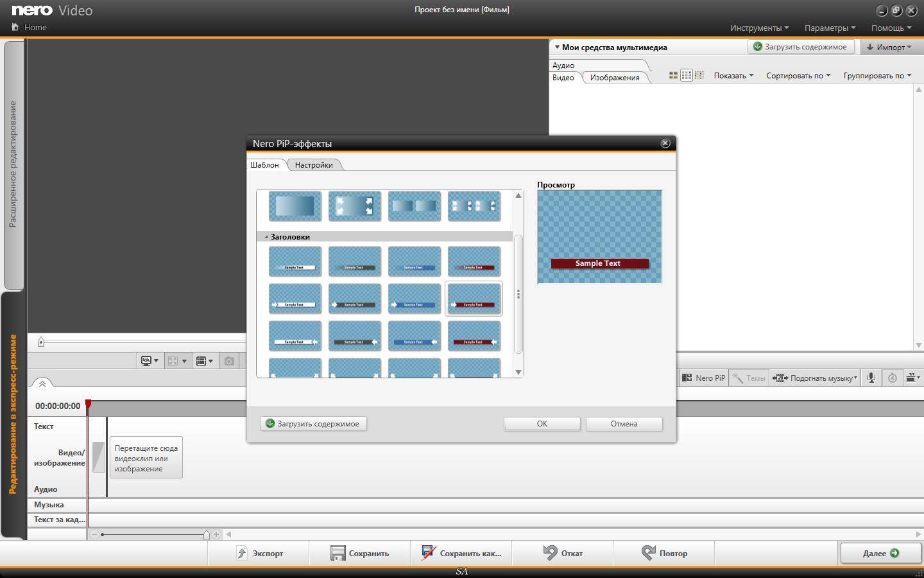Switch to the Настройки tab
Screen dimensions: 924x578
[314, 165]
